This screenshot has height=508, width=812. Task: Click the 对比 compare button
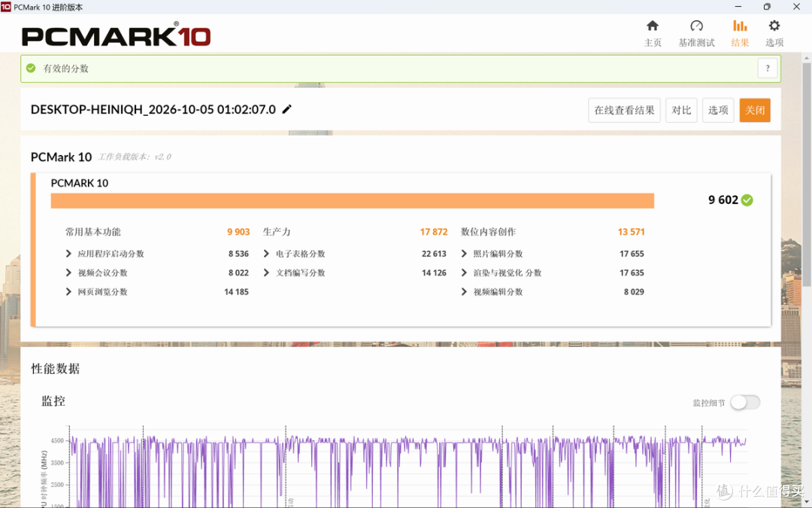pyautogui.click(x=681, y=110)
